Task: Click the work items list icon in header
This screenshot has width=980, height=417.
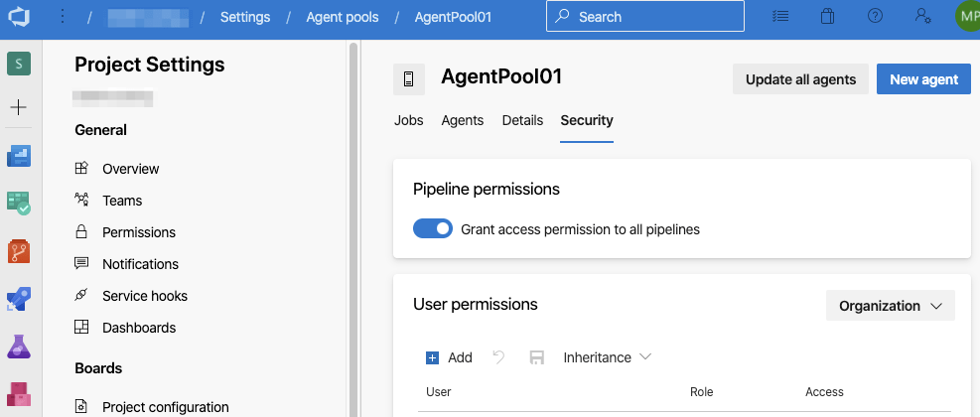Action: pyautogui.click(x=781, y=17)
